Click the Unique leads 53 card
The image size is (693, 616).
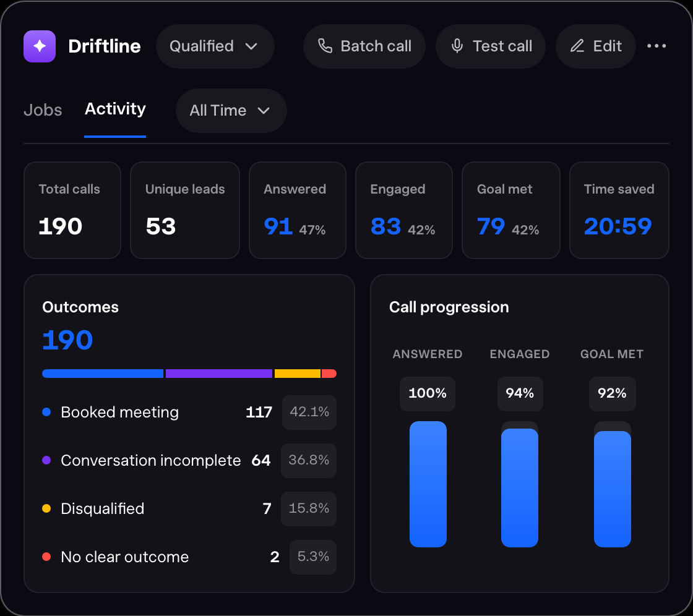185,210
